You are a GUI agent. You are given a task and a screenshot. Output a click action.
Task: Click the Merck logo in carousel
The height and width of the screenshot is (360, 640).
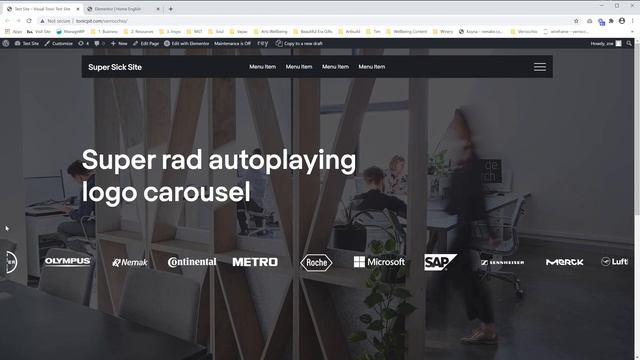[564, 262]
